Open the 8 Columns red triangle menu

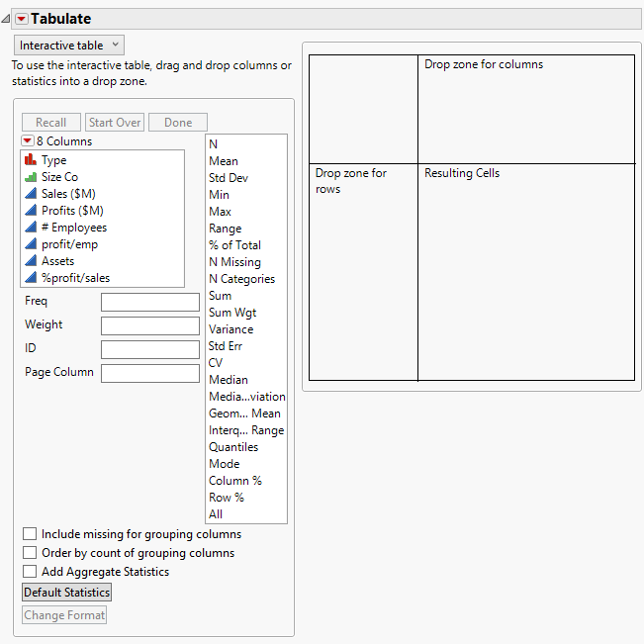click(x=28, y=141)
